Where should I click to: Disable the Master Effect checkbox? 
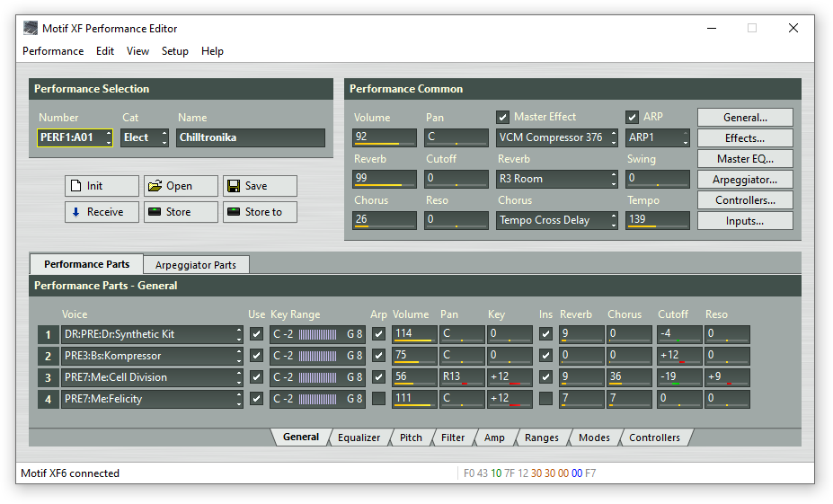pos(502,117)
